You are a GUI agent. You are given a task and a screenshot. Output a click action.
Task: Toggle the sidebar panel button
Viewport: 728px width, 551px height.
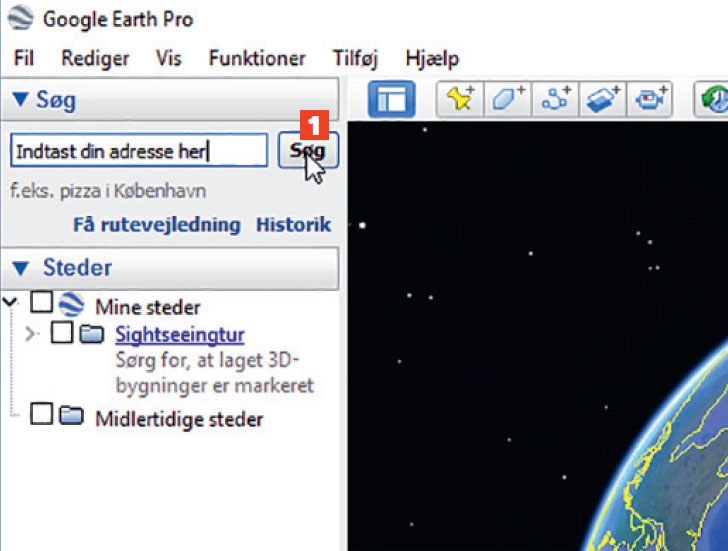pyautogui.click(x=391, y=99)
